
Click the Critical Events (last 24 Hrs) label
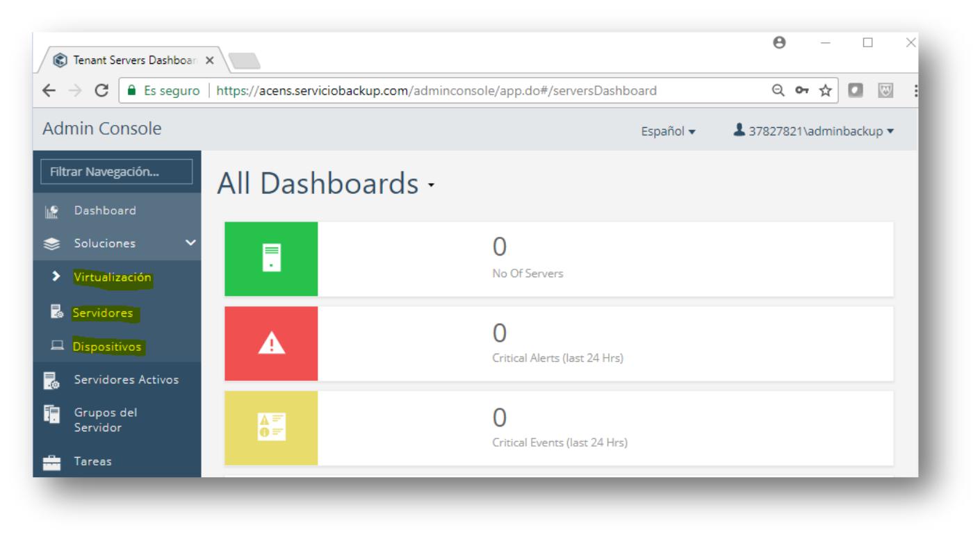[560, 442]
